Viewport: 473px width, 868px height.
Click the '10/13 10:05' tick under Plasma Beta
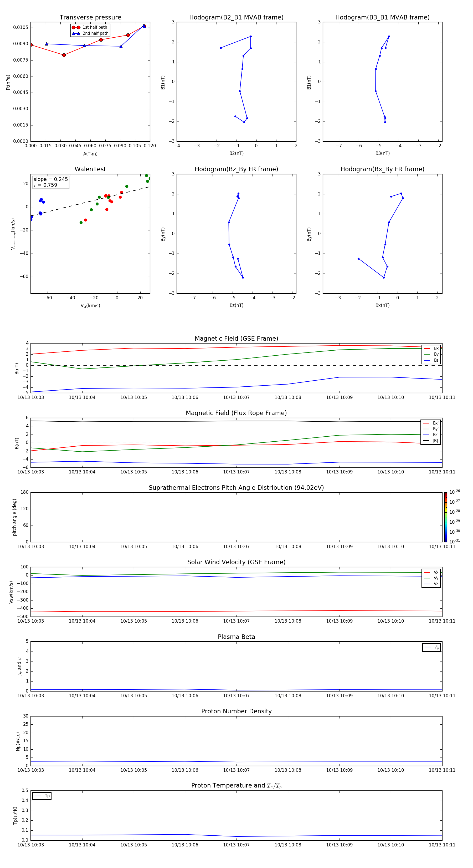tap(134, 695)
